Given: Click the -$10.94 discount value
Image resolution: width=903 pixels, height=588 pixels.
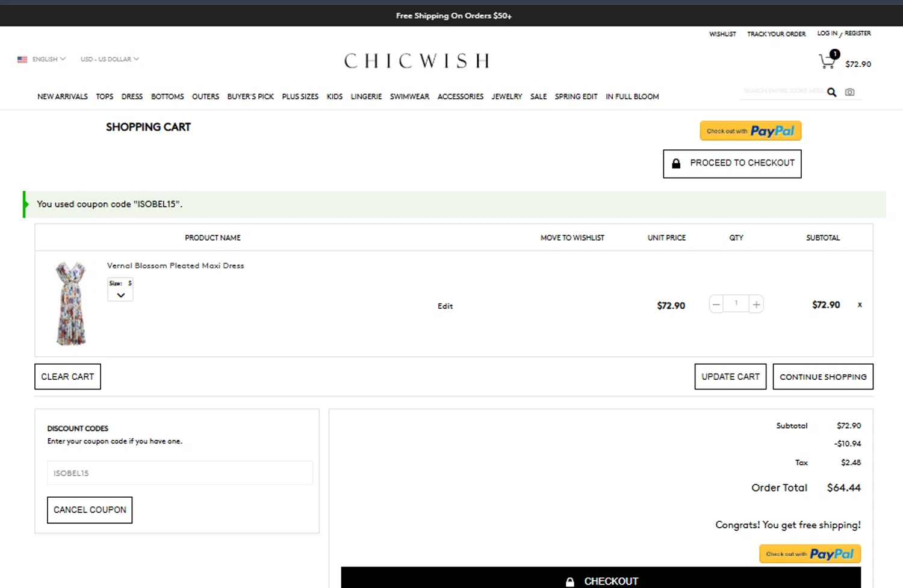Looking at the screenshot, I should tap(848, 444).
